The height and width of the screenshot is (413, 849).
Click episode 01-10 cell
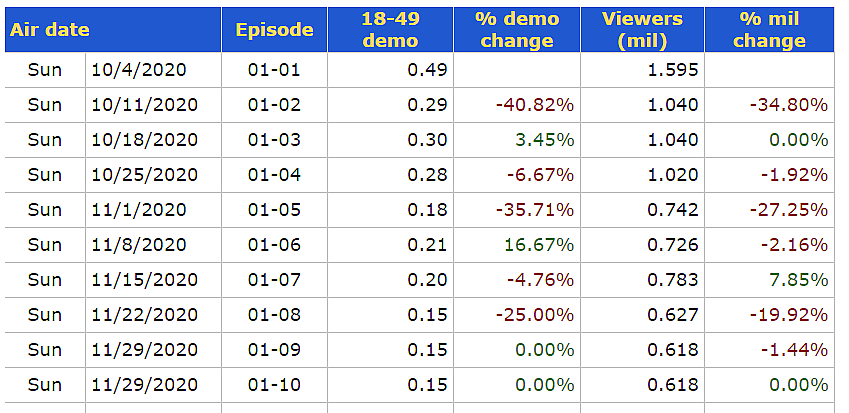[x=274, y=385]
